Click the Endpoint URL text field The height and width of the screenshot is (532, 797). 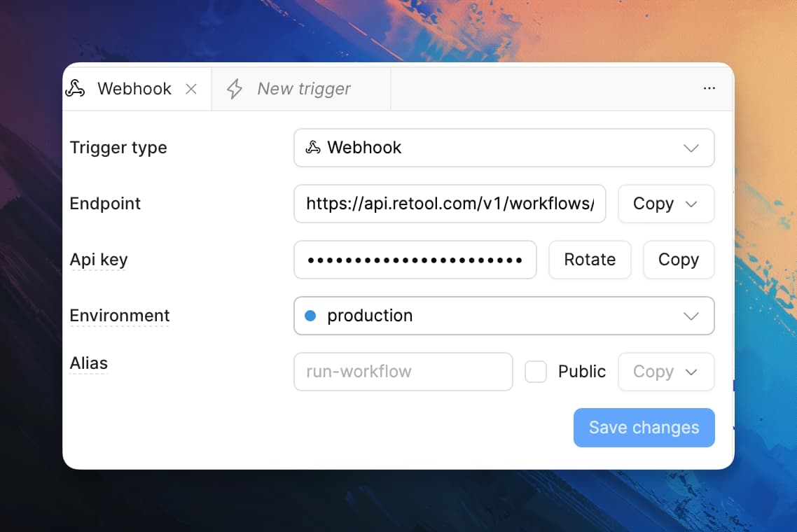450,204
